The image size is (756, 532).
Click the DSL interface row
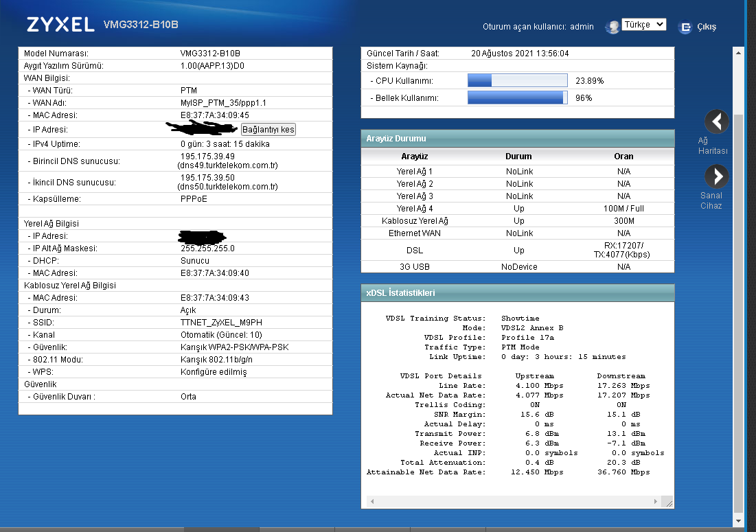point(517,250)
